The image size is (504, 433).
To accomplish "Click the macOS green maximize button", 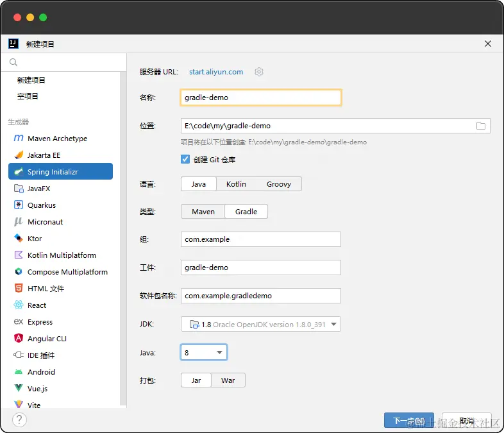I will pyautogui.click(x=43, y=17).
